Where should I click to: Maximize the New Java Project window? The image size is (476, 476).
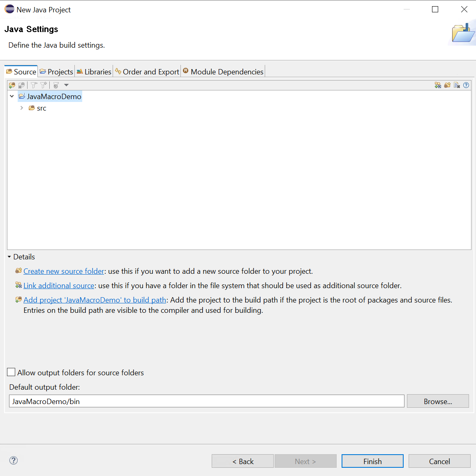click(x=435, y=9)
